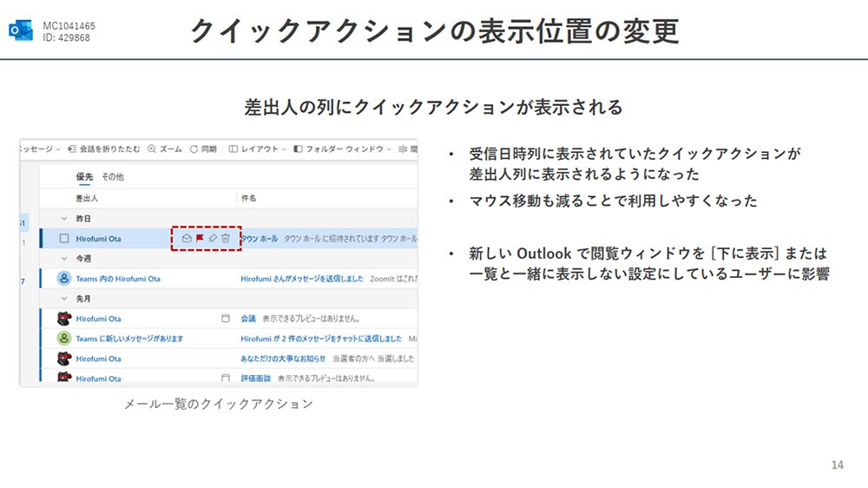Viewport: 868px width, 488px height.
Task: Pin the selected Hirofumi Ota message
Action: (x=213, y=238)
